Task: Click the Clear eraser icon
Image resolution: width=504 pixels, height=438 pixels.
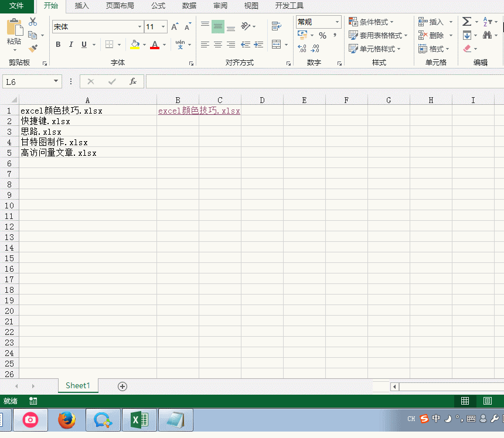Action: pos(467,49)
